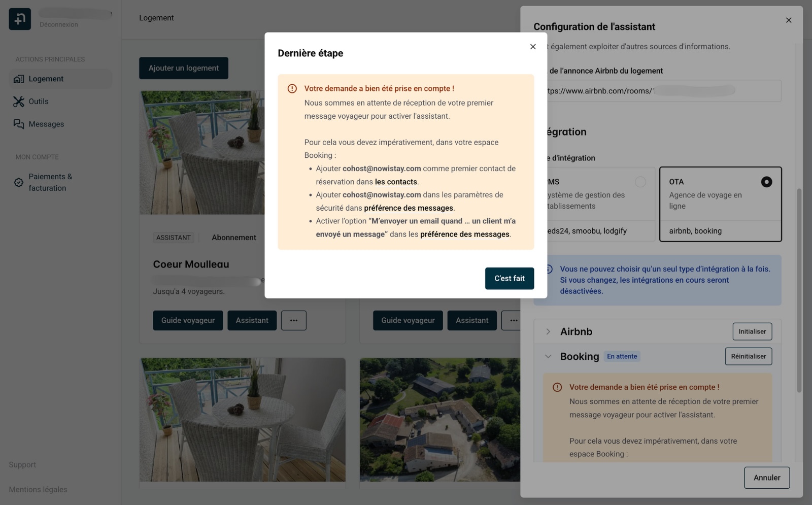Open Assistant for Coeur Moulleau listing
812x505 pixels.
click(x=252, y=320)
